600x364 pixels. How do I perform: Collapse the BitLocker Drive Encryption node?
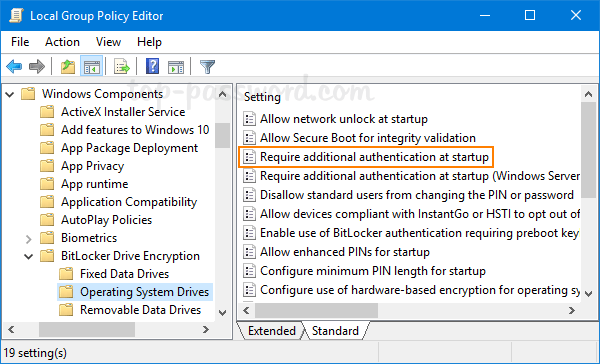29,256
